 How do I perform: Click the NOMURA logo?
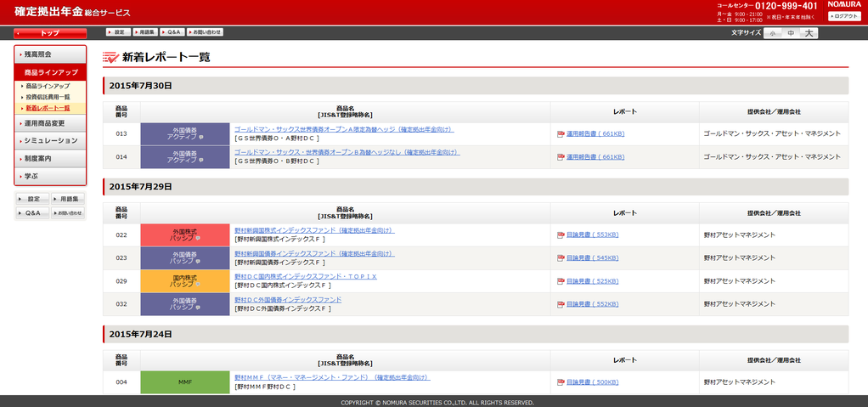click(845, 4)
